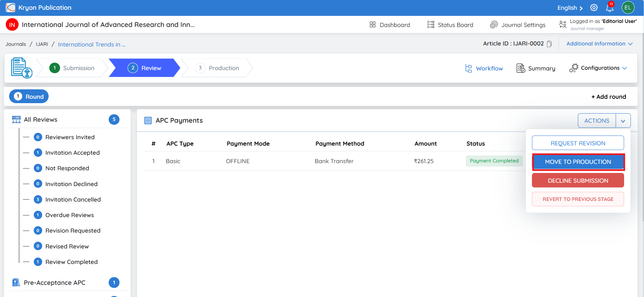644x297 pixels.
Task: Copy the Article ID with clipboard icon
Action: pos(549,44)
